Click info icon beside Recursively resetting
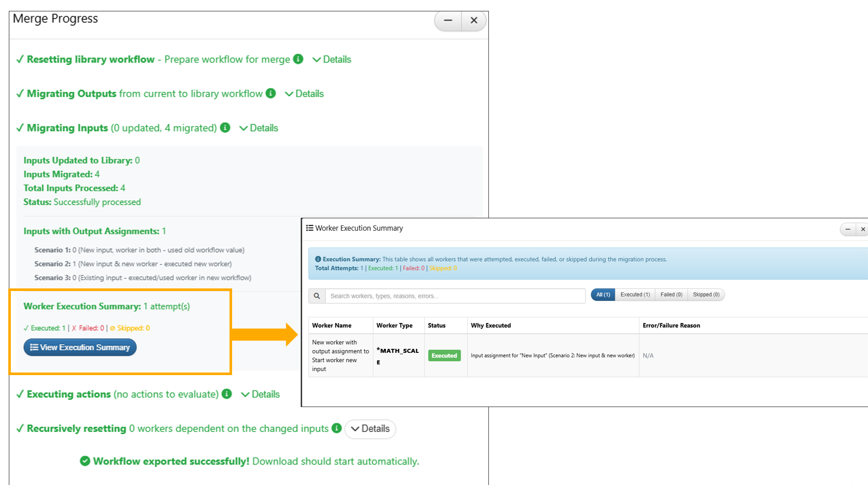 (x=337, y=428)
